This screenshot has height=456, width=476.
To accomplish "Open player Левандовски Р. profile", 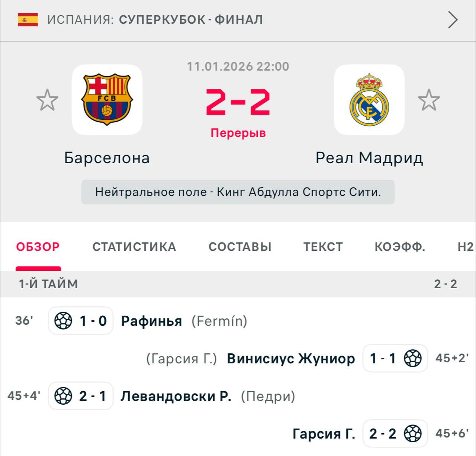I will (x=176, y=396).
